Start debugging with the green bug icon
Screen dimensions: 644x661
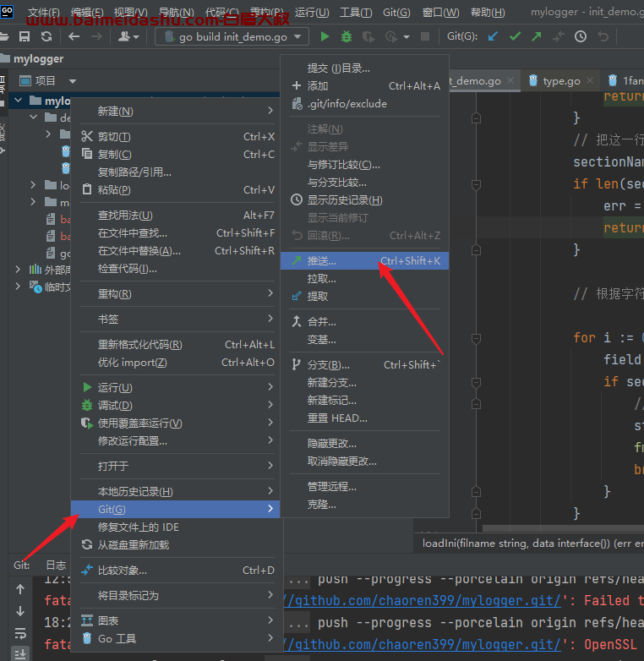click(x=347, y=36)
